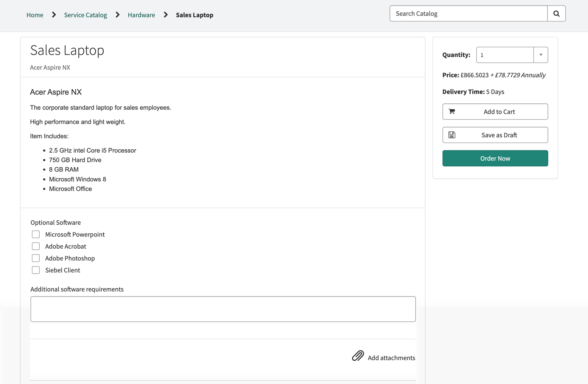
Task: Tick the Microsoft Powerpoint checkbox
Action: click(36, 234)
